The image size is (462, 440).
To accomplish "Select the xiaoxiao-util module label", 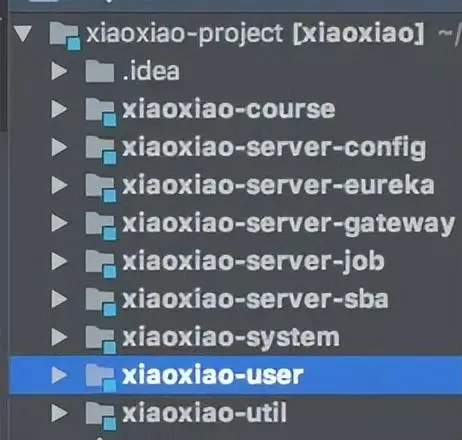I will 204,413.
